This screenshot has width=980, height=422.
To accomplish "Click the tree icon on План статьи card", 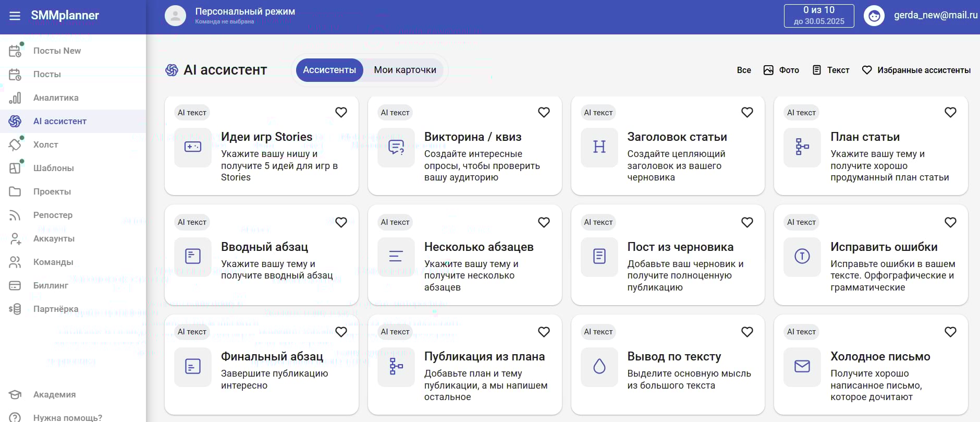I will [x=802, y=148].
